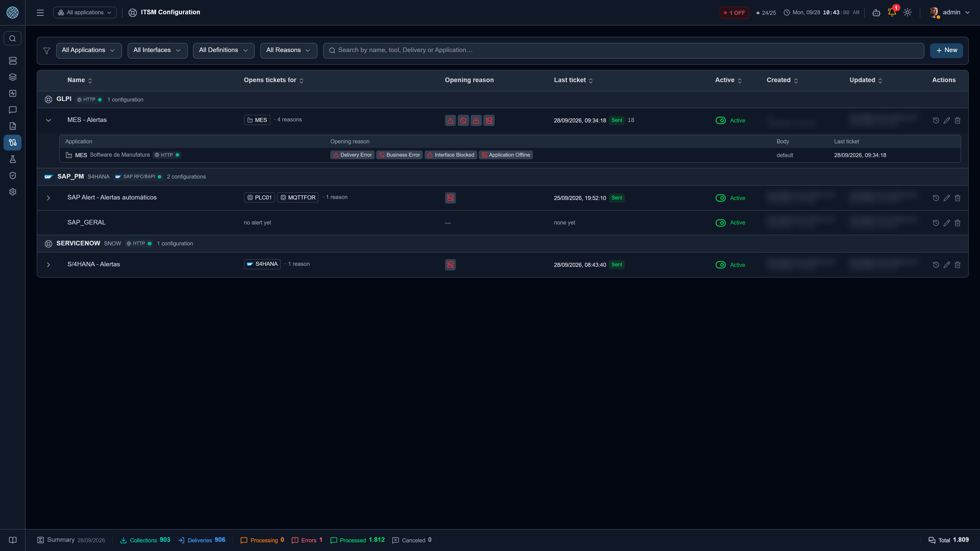Switch theme with the sun icon
The height and width of the screenshot is (551, 980).
(908, 12)
